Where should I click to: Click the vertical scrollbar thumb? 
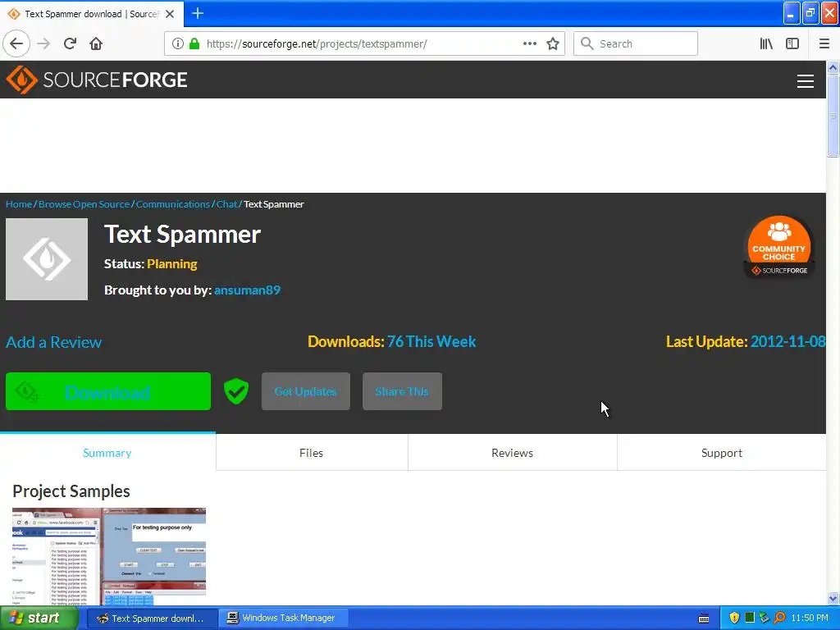click(833, 116)
